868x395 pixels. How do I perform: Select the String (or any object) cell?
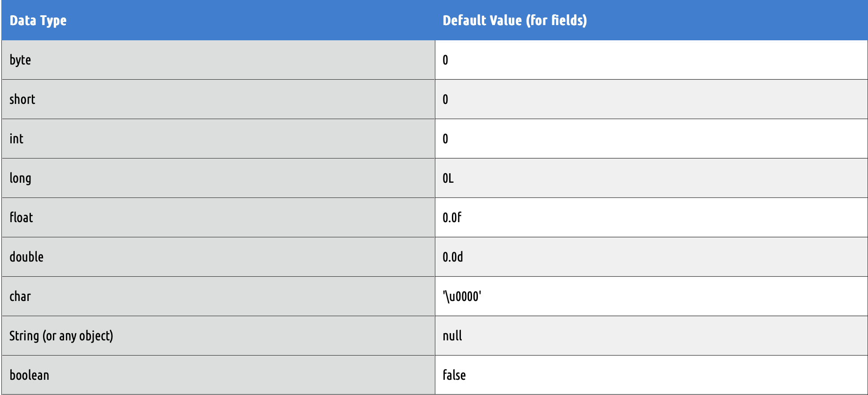pos(218,336)
